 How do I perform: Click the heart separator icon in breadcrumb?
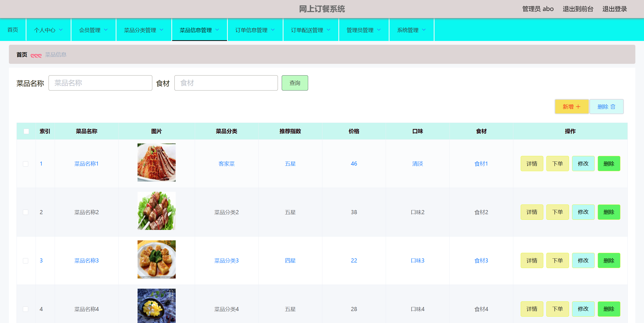(x=36, y=55)
